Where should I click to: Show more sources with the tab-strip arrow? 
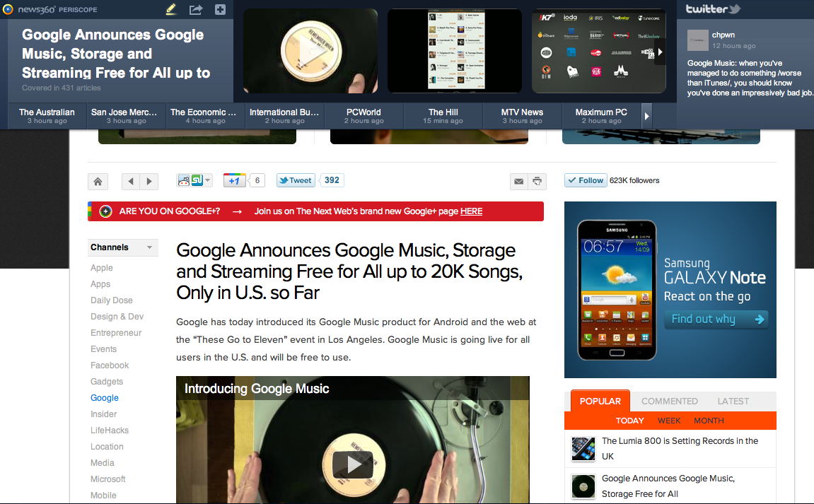[647, 116]
